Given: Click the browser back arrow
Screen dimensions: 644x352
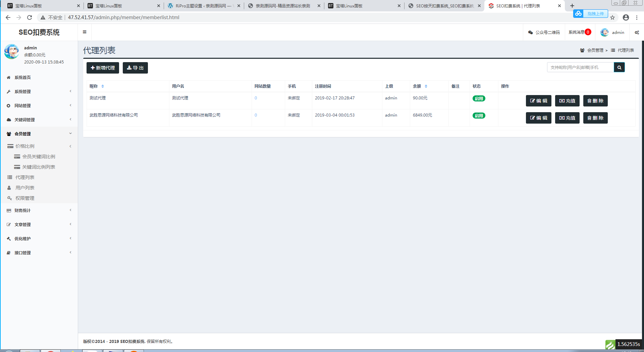Looking at the screenshot, I should pos(8,17).
